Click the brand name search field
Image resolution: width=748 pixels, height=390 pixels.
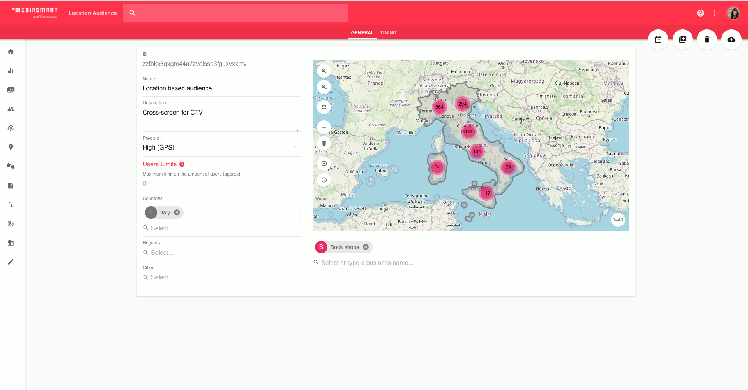point(470,263)
